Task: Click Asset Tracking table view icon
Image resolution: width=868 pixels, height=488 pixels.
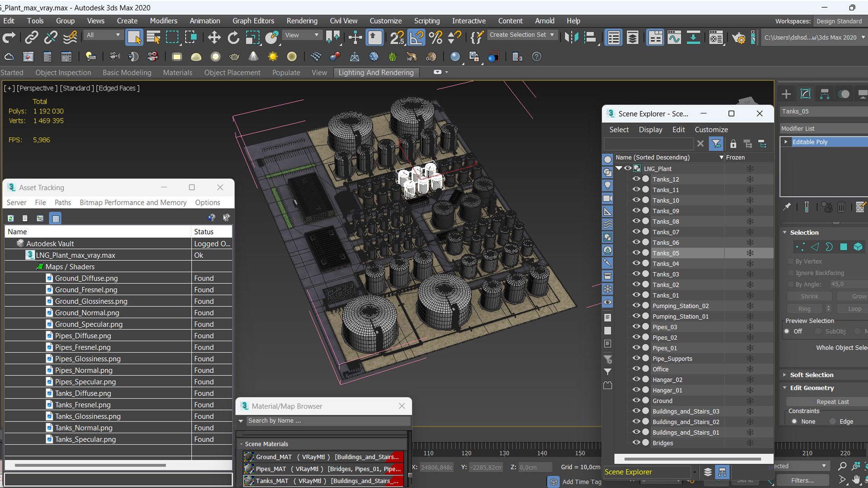Action: (x=56, y=218)
